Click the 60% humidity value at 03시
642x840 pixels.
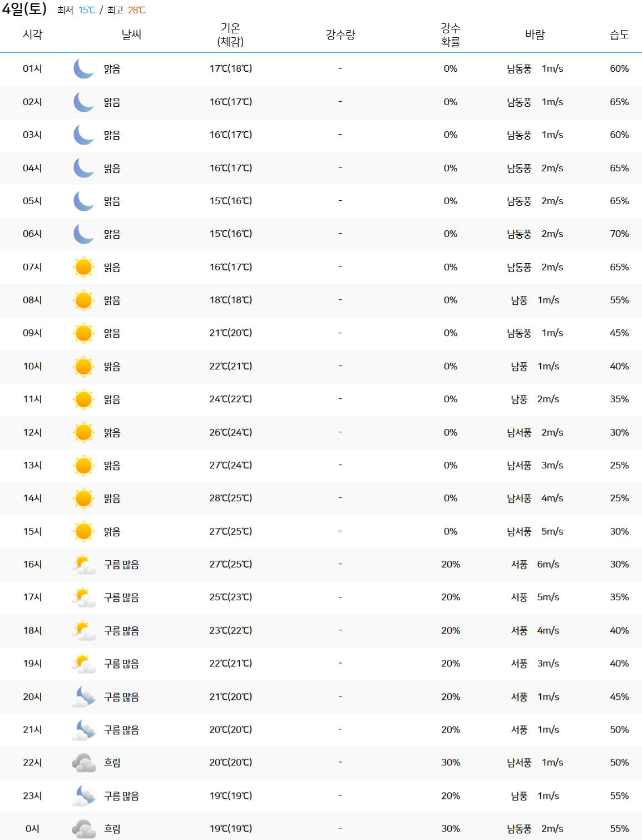click(619, 135)
